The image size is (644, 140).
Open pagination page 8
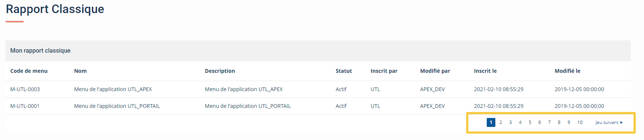point(559,122)
